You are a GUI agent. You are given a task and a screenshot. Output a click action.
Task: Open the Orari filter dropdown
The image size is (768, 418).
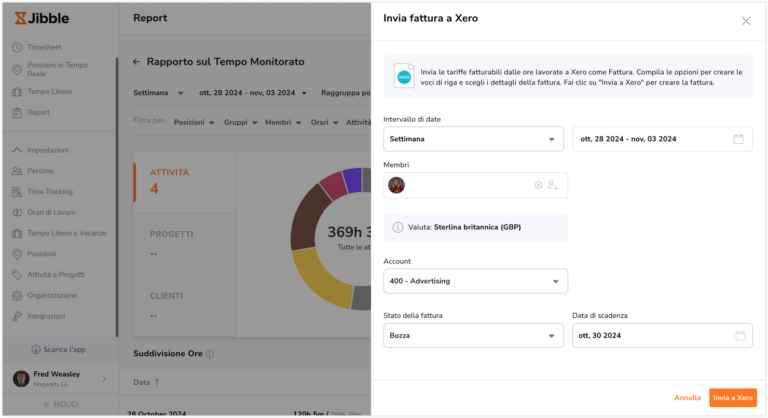pos(324,123)
